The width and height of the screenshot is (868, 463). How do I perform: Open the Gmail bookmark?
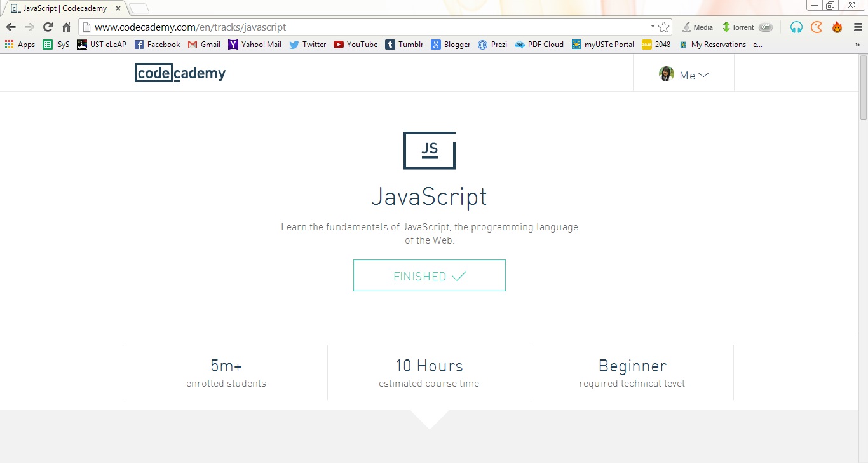coord(204,45)
